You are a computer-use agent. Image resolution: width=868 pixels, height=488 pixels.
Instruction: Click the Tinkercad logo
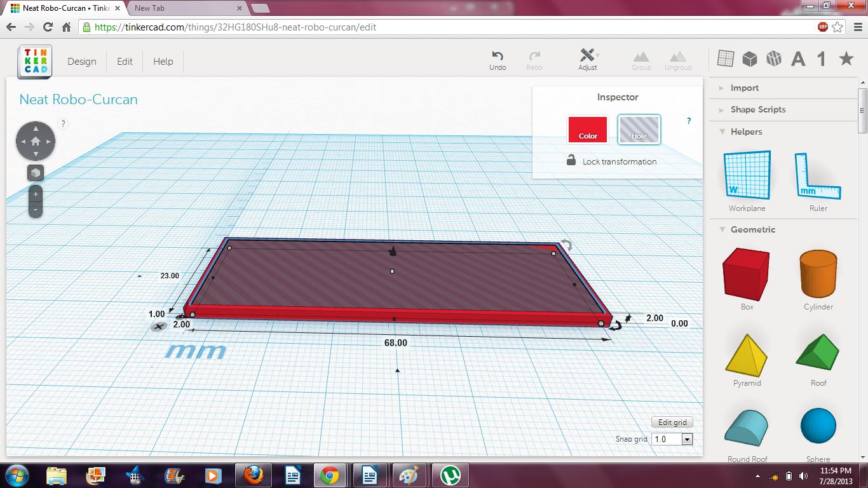[35, 62]
